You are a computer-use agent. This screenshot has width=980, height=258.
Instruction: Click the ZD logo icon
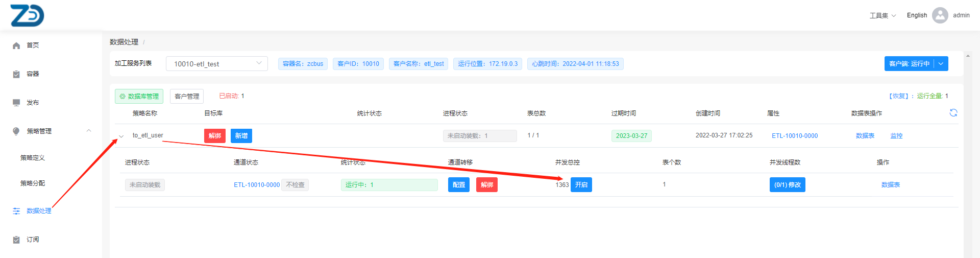27,15
